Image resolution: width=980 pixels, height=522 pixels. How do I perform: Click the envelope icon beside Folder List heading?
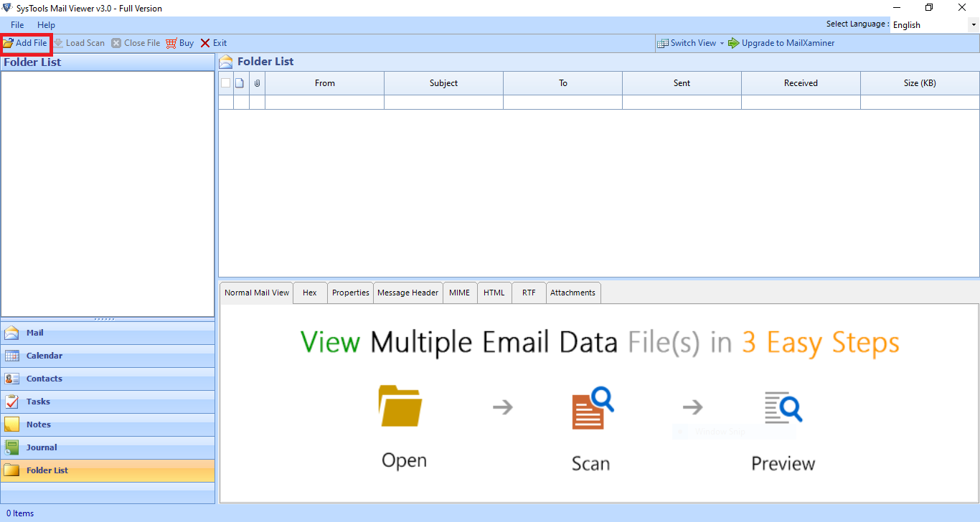(x=226, y=62)
